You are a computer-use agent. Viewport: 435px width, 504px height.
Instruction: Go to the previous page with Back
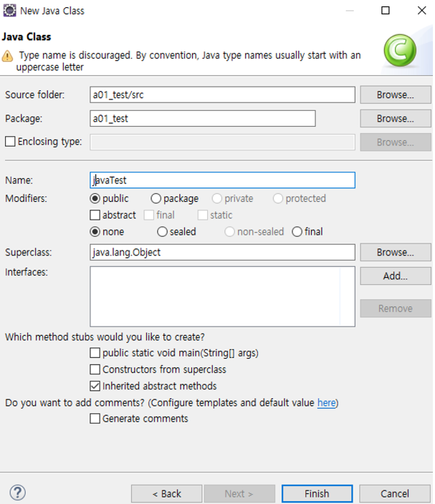(167, 494)
